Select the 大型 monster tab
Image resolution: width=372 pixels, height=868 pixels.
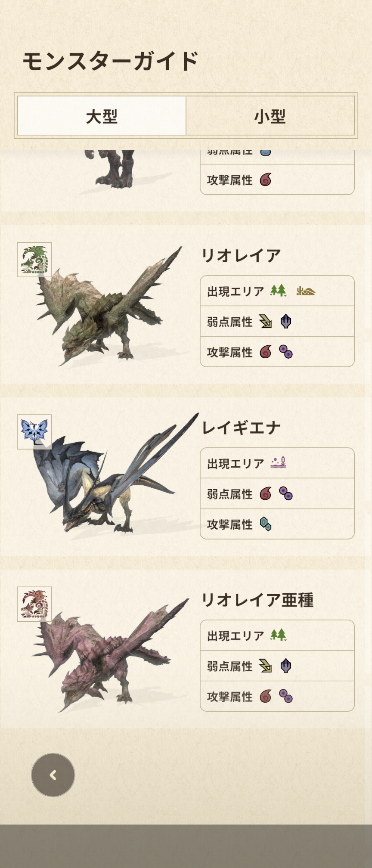point(102,116)
